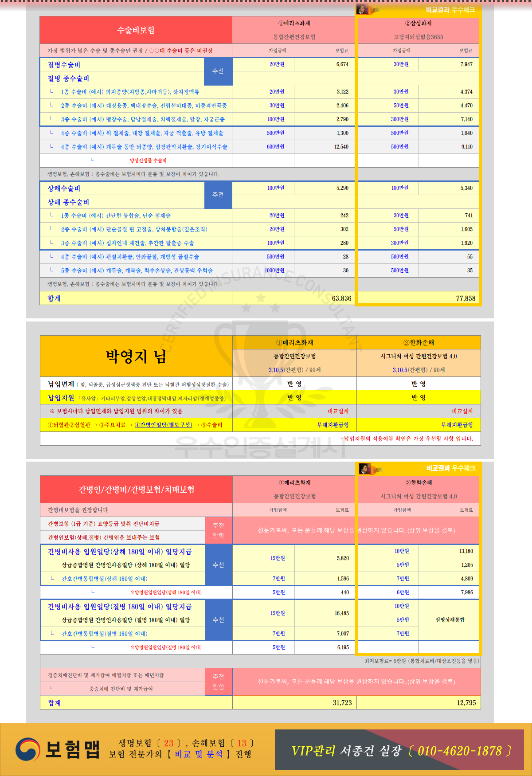Image resolution: width=532 pixels, height=776 pixels.
Task: Click the 13,180 premium value
Action: (x=466, y=551)
